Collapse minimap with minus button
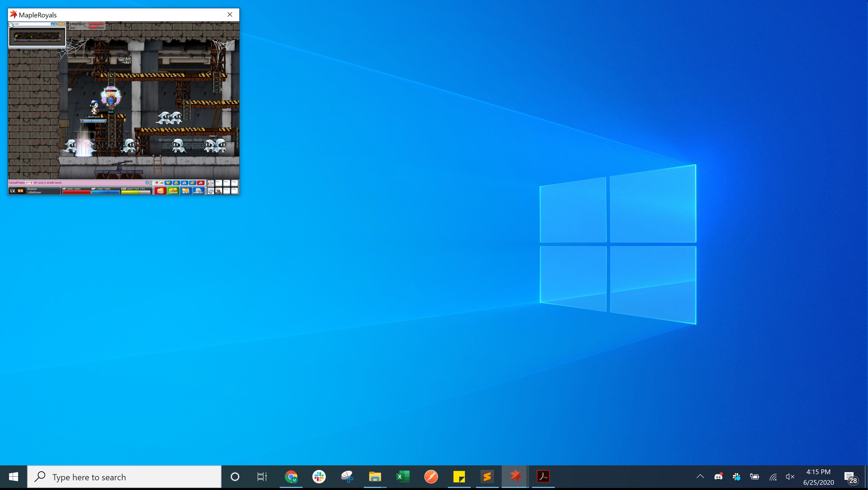The height and width of the screenshot is (490, 868). pyautogui.click(x=52, y=24)
